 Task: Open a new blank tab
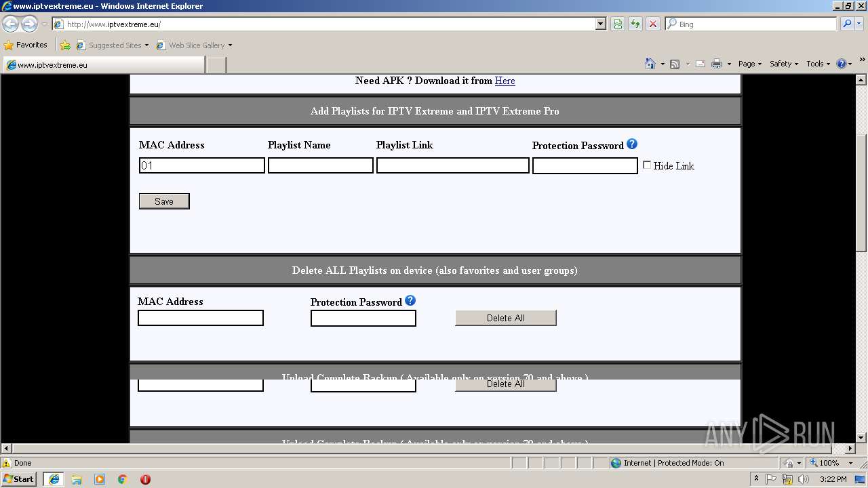coord(216,65)
